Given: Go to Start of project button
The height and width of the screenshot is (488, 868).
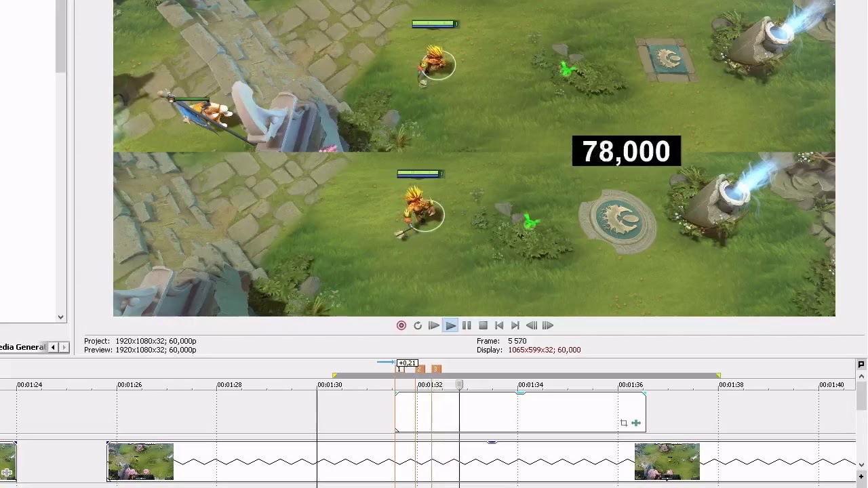Looking at the screenshot, I should point(499,326).
